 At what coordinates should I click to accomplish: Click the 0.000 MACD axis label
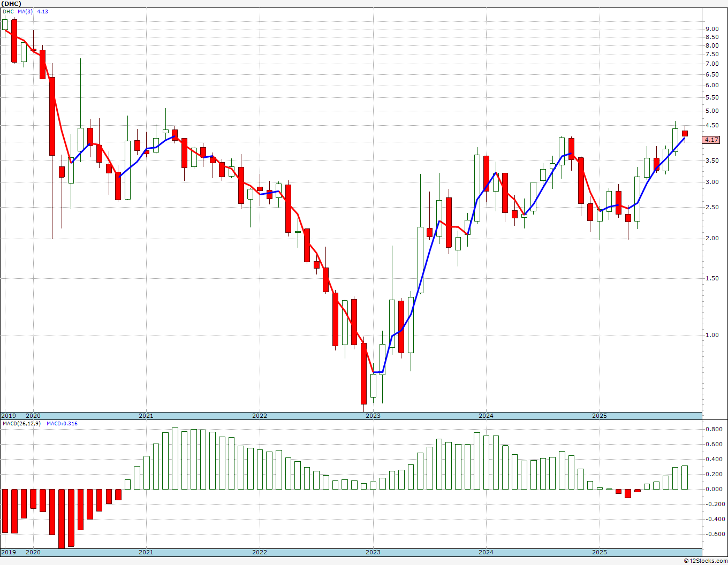(x=714, y=489)
